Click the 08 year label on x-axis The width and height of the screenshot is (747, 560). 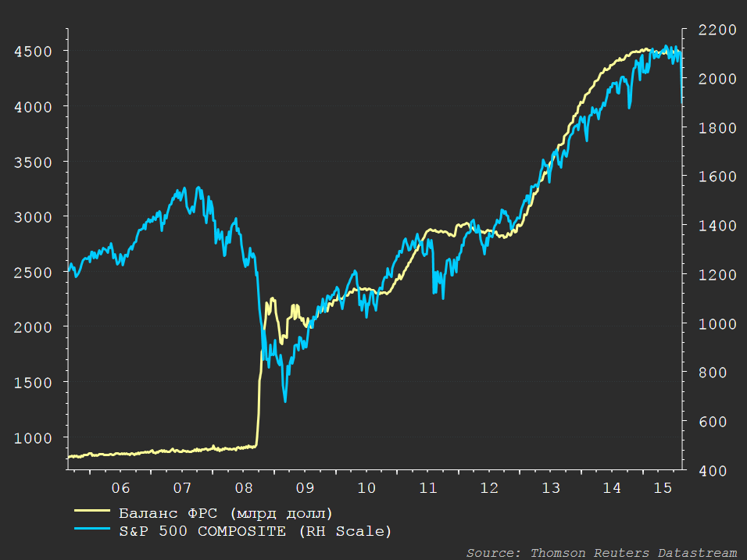pyautogui.click(x=243, y=488)
